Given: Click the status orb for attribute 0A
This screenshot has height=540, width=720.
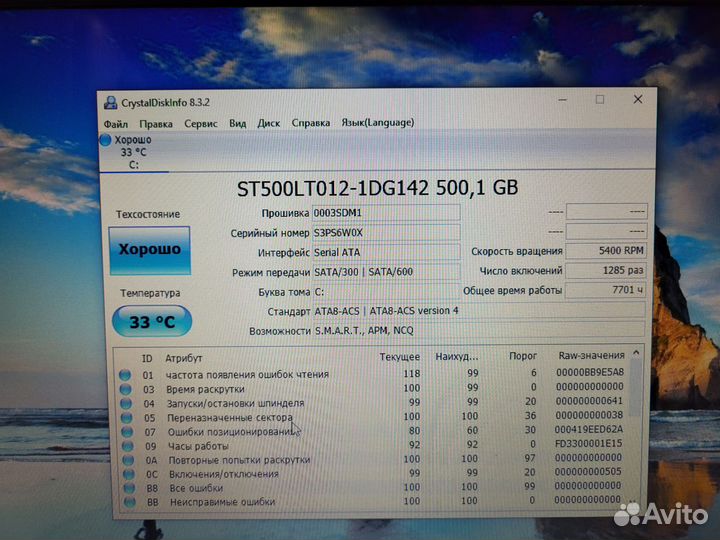Looking at the screenshot, I should point(129,460).
